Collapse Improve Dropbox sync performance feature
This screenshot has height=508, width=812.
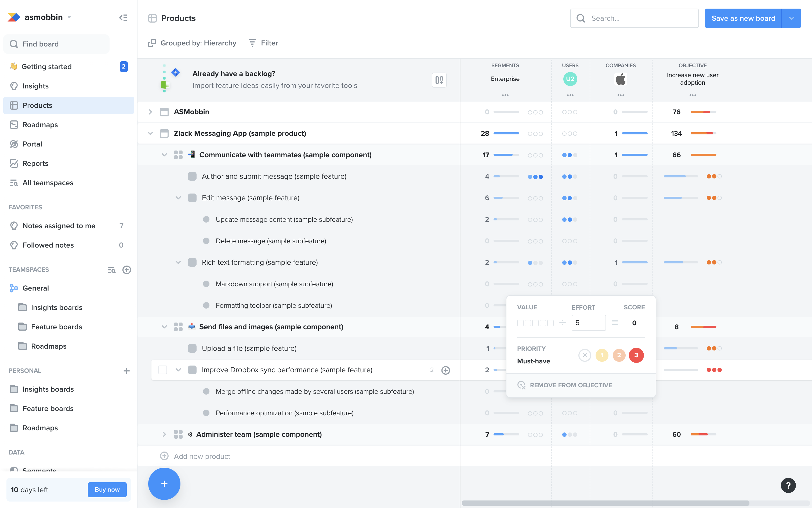178,370
